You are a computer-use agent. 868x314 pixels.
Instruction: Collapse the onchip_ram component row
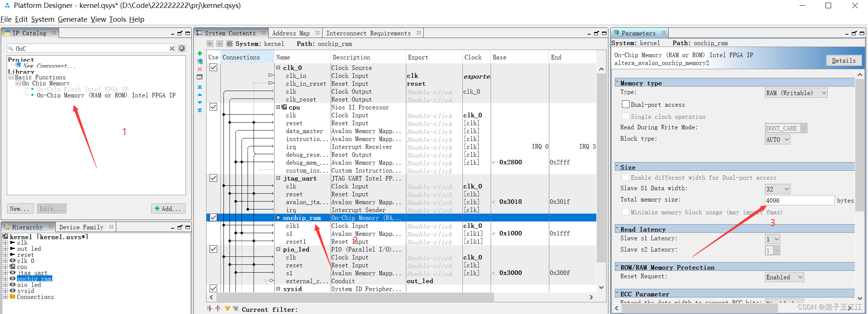coord(278,218)
